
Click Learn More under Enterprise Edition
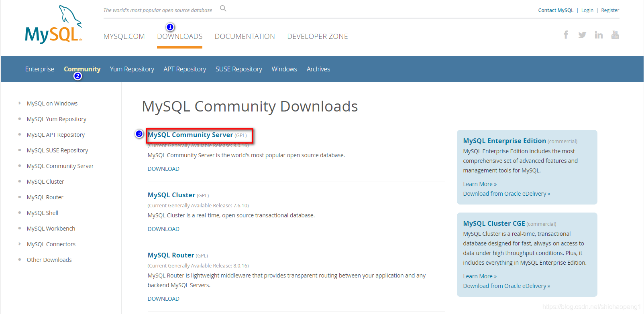coord(480,184)
